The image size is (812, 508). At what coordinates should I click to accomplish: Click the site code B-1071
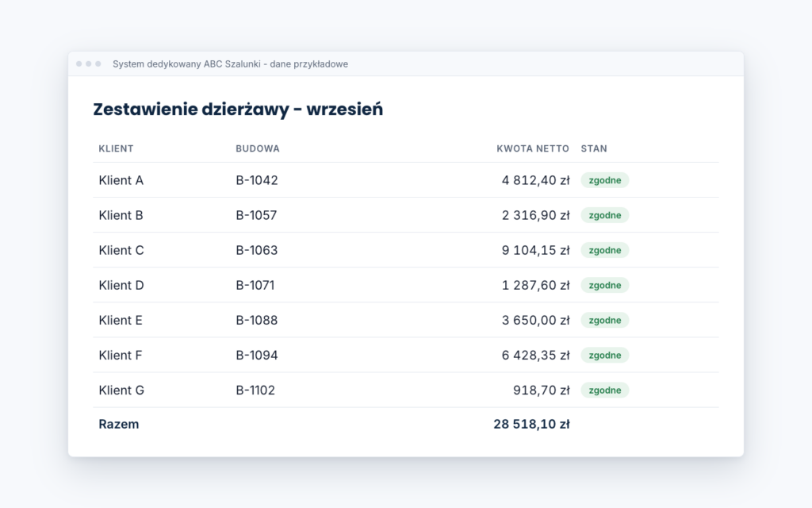tap(255, 285)
